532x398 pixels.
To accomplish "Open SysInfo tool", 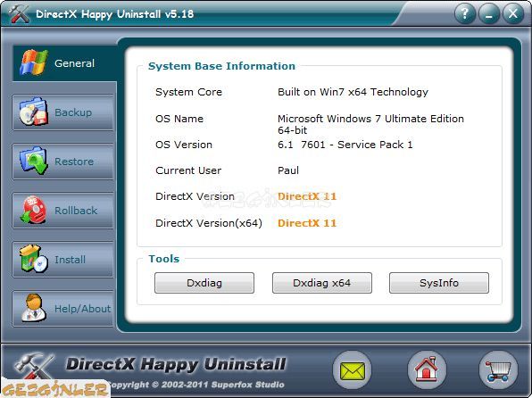I will tap(439, 283).
